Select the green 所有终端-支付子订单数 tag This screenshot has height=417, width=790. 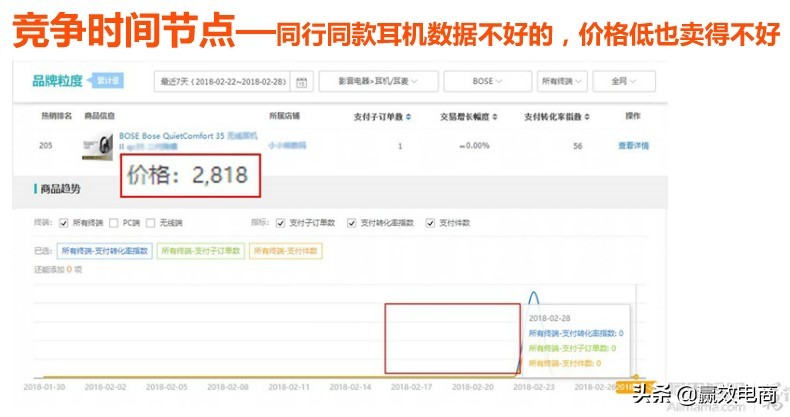click(201, 251)
